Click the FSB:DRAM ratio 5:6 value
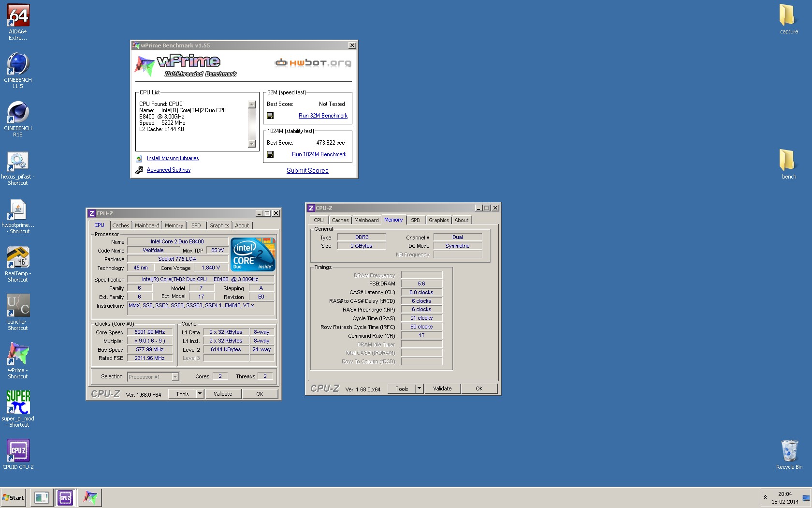The image size is (812, 508). point(421,284)
